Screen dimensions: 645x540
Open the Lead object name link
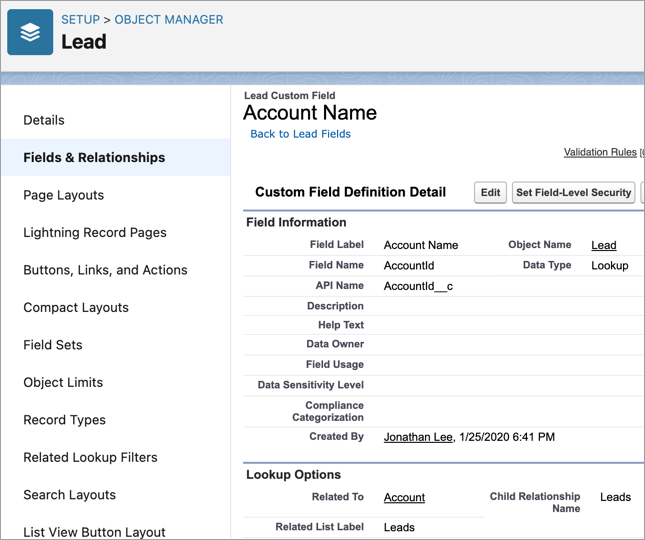604,245
